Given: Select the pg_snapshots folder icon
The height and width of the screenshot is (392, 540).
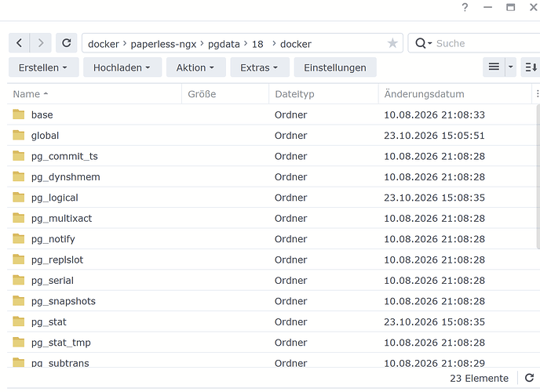Looking at the screenshot, I should pyautogui.click(x=19, y=300).
